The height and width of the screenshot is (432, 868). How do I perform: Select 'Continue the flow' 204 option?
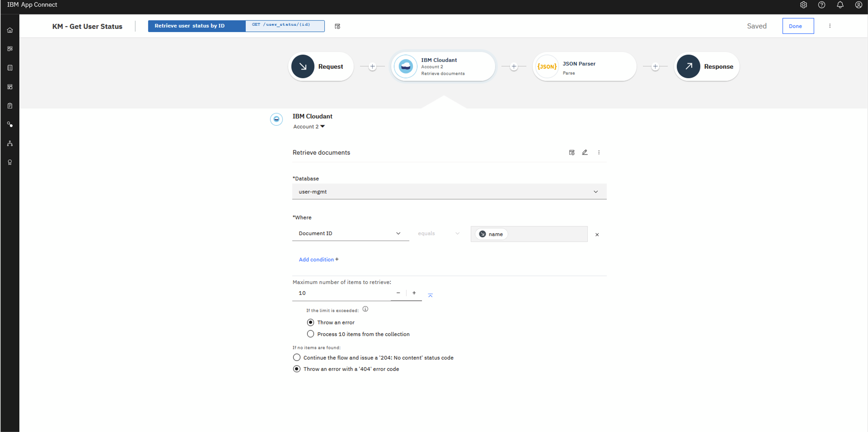coord(296,358)
